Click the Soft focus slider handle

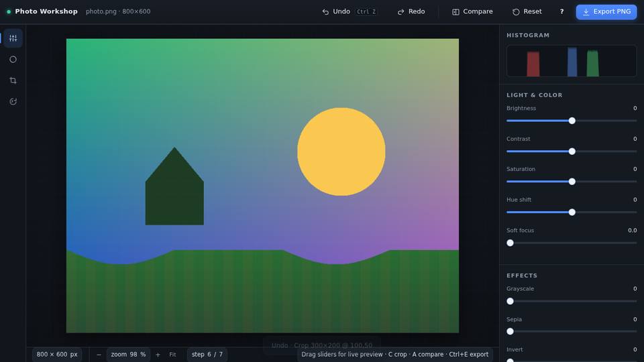[x=510, y=243]
